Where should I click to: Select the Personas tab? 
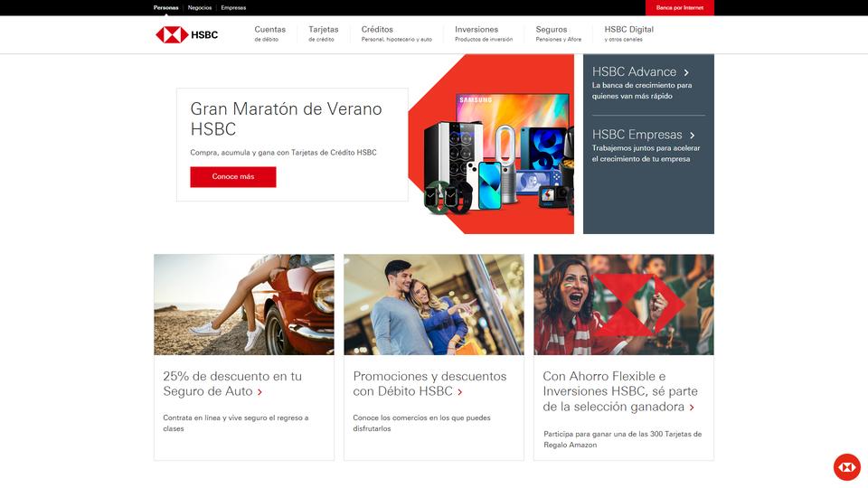click(166, 8)
